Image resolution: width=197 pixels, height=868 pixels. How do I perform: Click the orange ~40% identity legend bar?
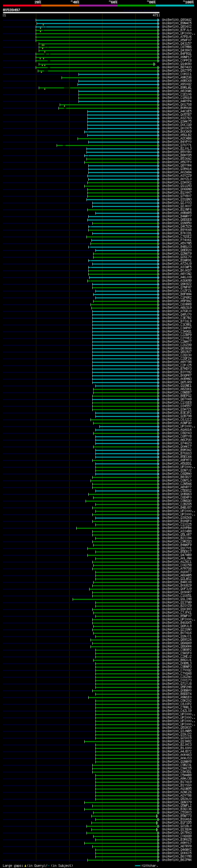tap(60, 6)
